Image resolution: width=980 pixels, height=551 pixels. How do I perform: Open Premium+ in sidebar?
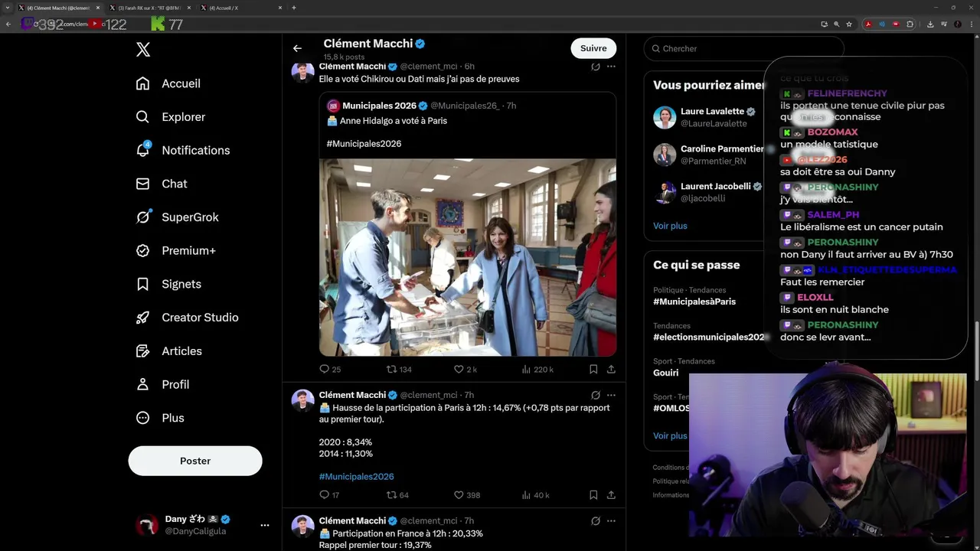[175, 251]
